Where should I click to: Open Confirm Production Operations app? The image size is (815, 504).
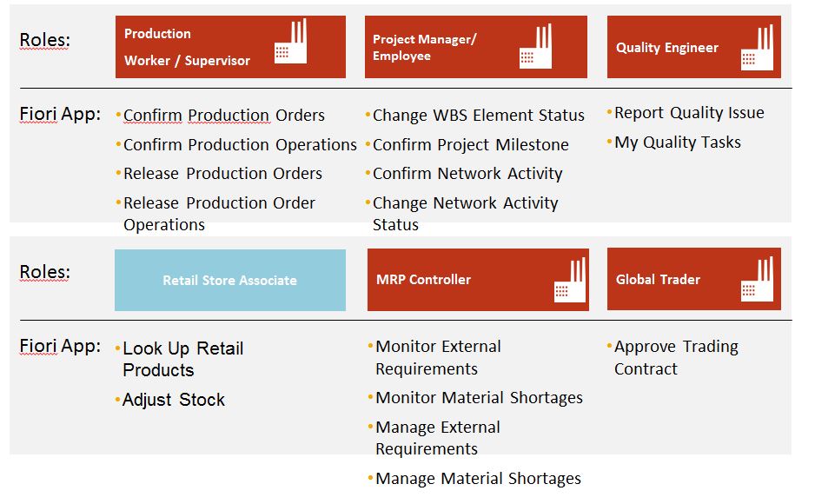point(240,144)
